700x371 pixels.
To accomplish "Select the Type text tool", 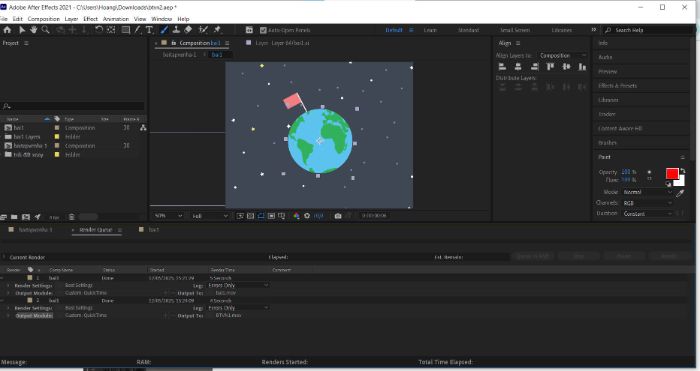I will point(149,30).
